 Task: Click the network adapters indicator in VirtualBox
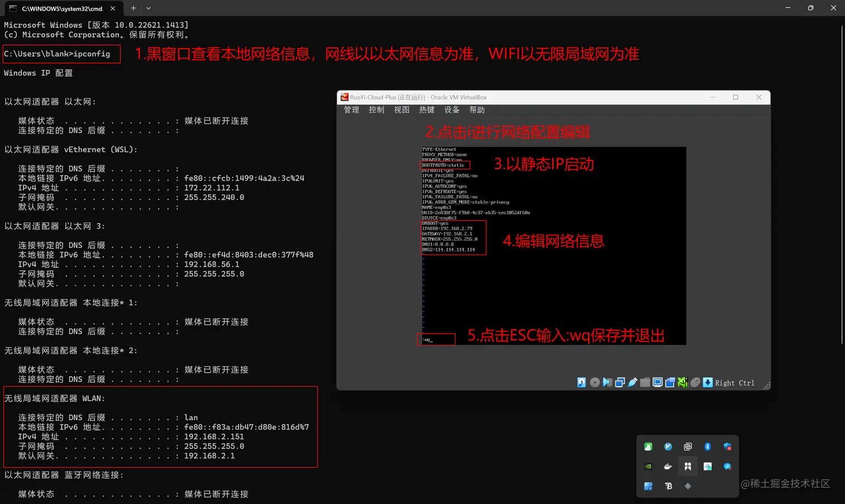(620, 382)
